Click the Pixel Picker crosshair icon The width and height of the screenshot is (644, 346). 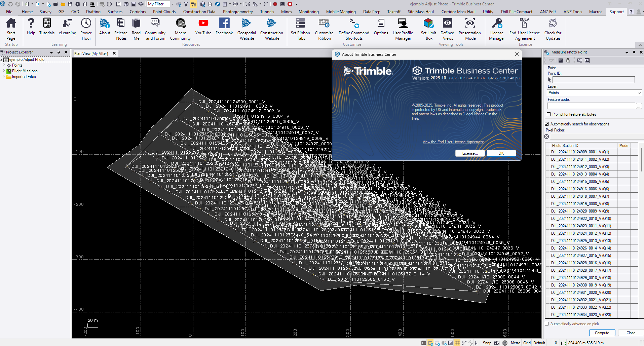point(546,137)
